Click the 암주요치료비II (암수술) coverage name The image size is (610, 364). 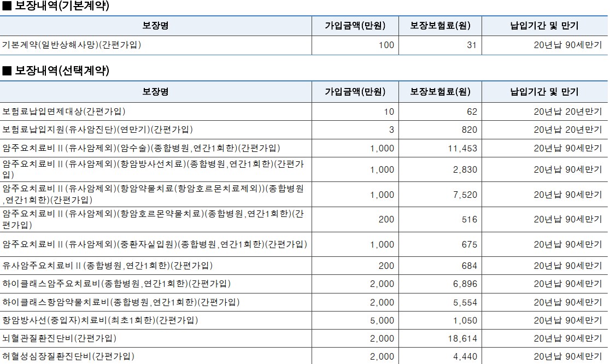(x=141, y=148)
